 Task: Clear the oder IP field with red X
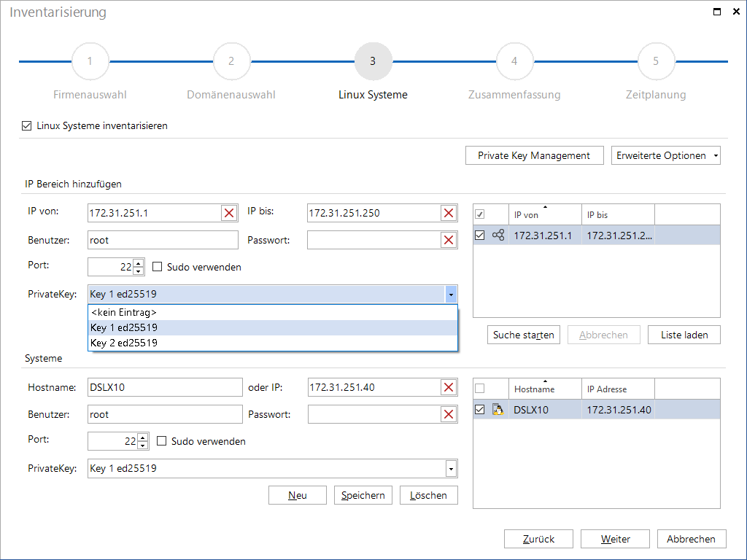click(449, 387)
